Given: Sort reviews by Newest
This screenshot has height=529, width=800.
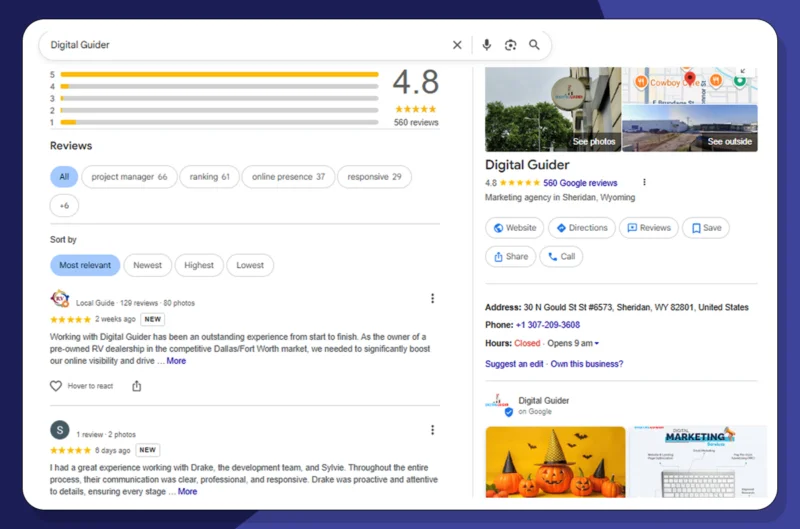Looking at the screenshot, I should click(147, 265).
